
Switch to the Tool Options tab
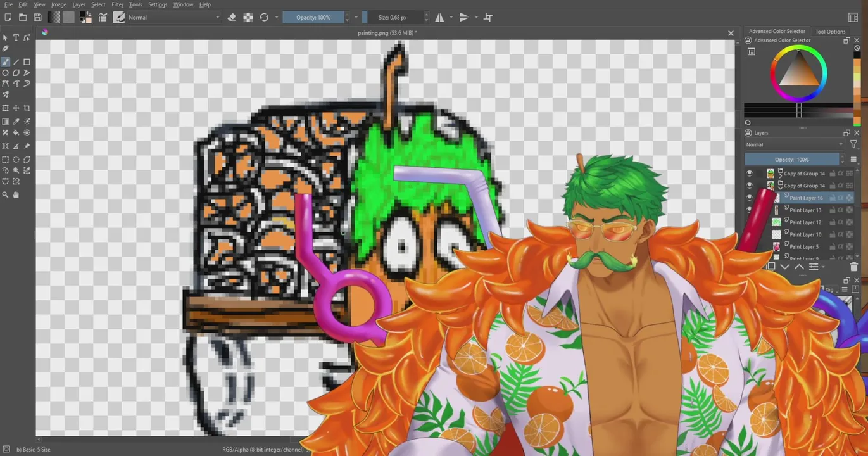pos(830,31)
